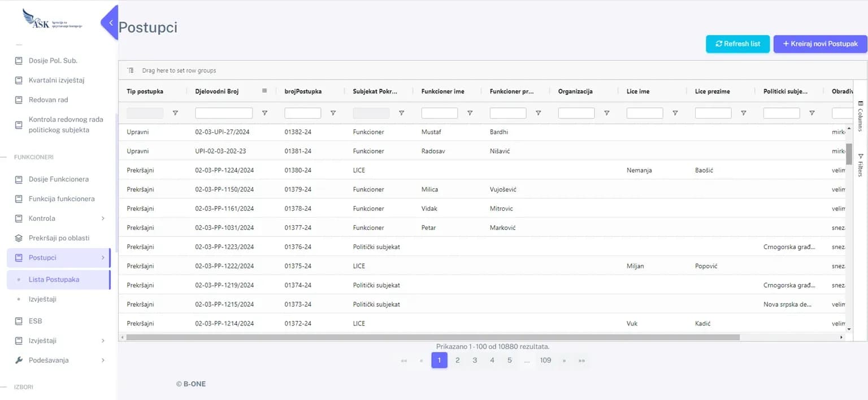Go to page 5 of results
The image size is (868, 400).
point(509,360)
